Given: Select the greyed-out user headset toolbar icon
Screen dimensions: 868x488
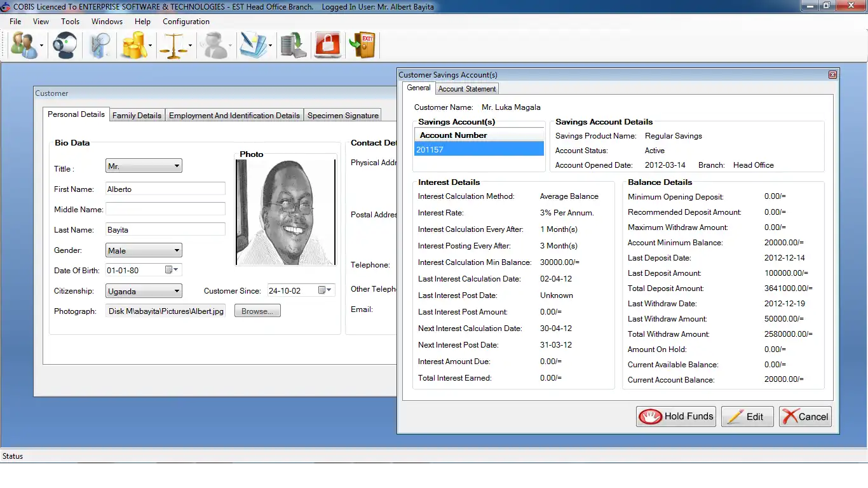Looking at the screenshot, I should coord(213,45).
